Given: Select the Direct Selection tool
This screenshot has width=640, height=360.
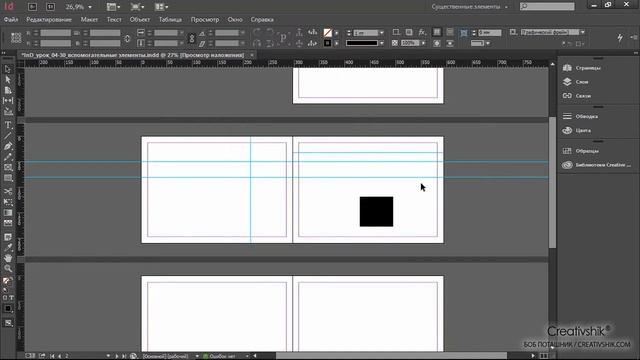Looking at the screenshot, I should (8, 80).
